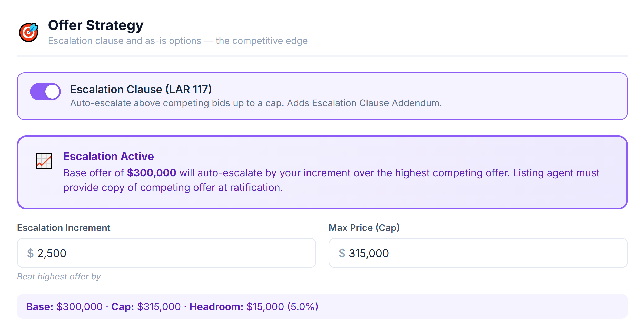
Task: Click the subtitle 'the competitive edge' text
Action: tap(260, 41)
